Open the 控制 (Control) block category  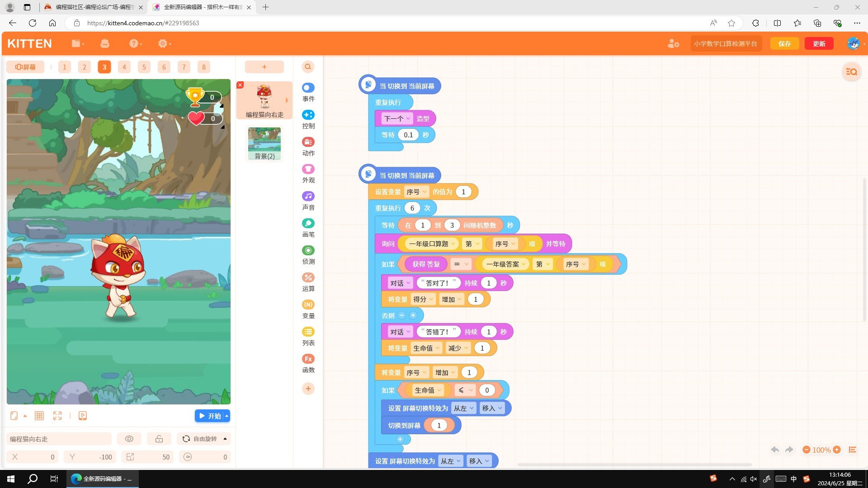(x=308, y=119)
